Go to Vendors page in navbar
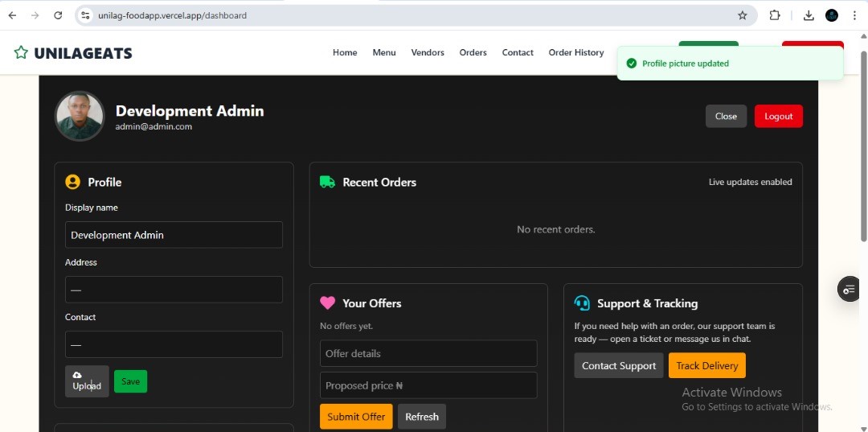This screenshot has width=868, height=432. (x=428, y=53)
